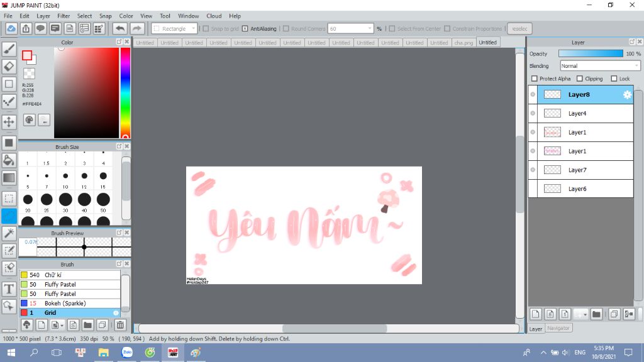This screenshot has width=644, height=362.
Task: Click the Redo arrow
Action: [x=137, y=28]
